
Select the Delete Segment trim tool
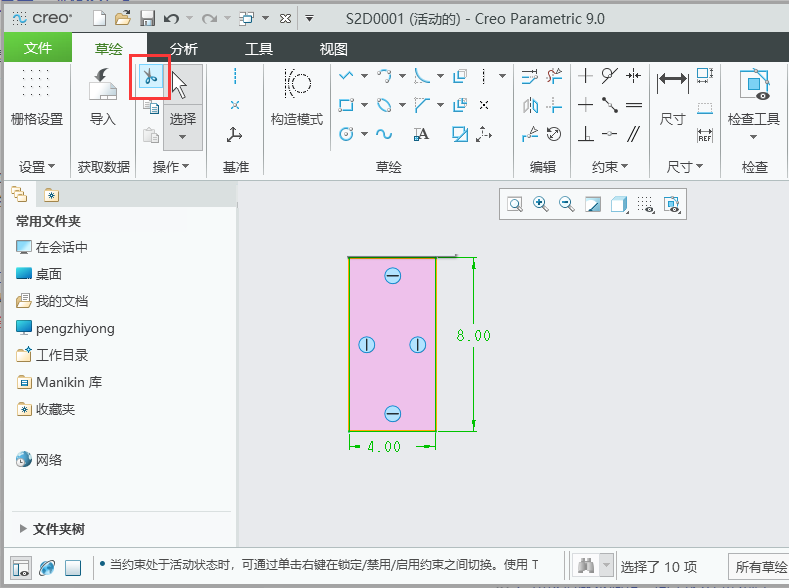[554, 76]
